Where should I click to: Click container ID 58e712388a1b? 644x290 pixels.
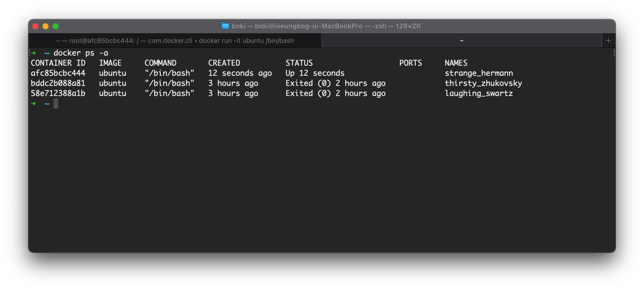click(x=58, y=93)
